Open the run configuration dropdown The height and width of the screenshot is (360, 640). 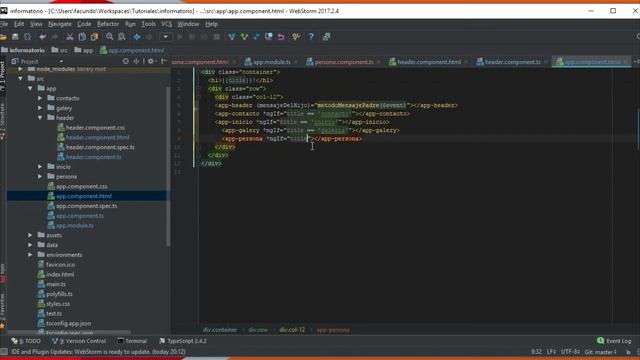165,37
